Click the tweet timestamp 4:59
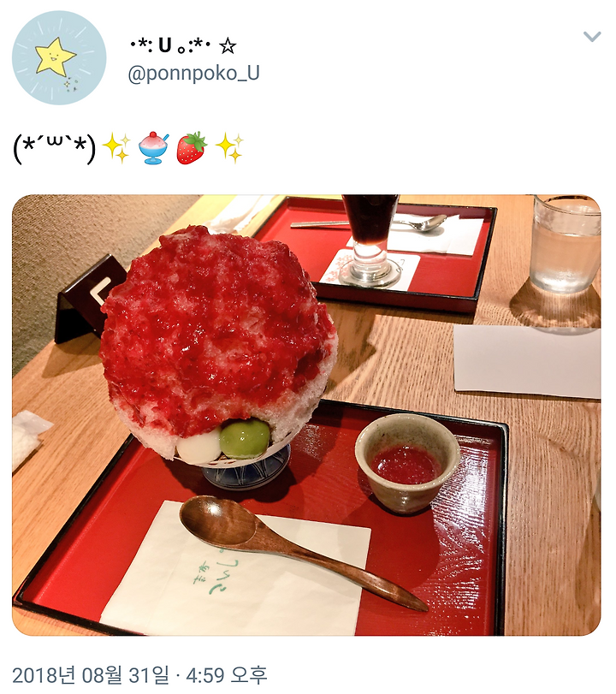616x694 pixels. coord(204,675)
